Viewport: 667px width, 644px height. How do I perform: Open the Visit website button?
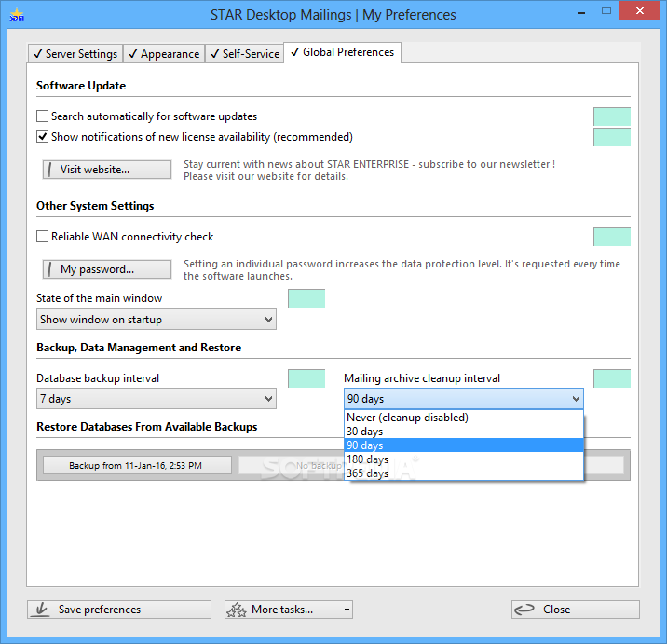[x=107, y=170]
